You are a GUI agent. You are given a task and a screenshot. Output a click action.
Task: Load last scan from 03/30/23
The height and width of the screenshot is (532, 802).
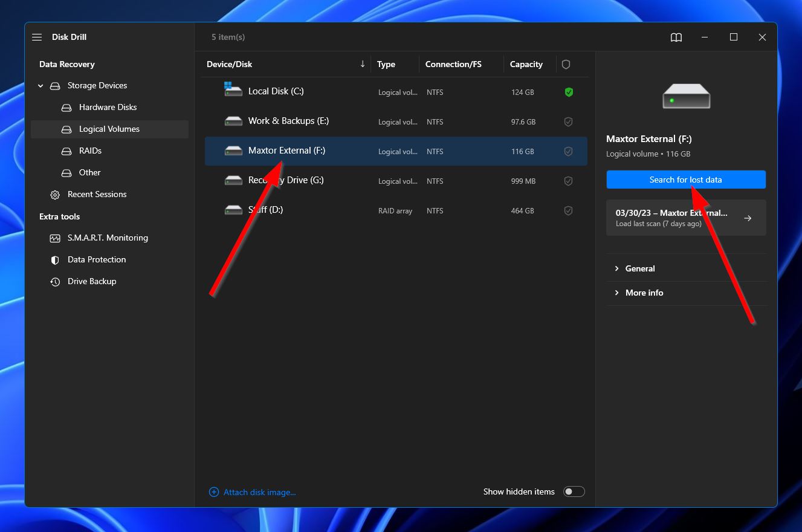(x=686, y=218)
